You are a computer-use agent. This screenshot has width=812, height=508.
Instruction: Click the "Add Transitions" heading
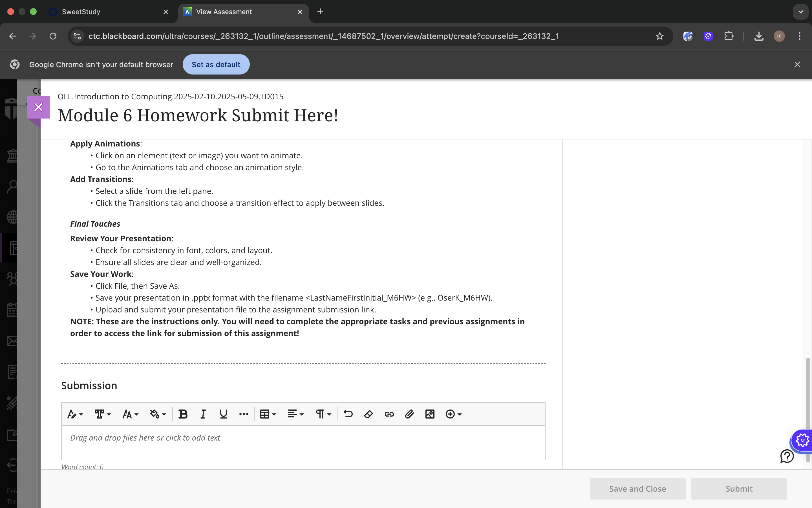point(101,179)
